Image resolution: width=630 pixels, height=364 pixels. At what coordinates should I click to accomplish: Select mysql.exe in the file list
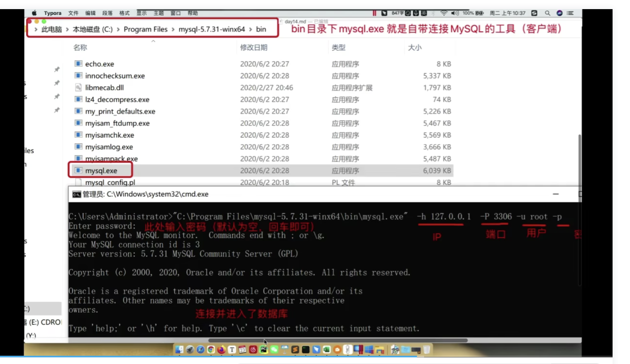(101, 170)
